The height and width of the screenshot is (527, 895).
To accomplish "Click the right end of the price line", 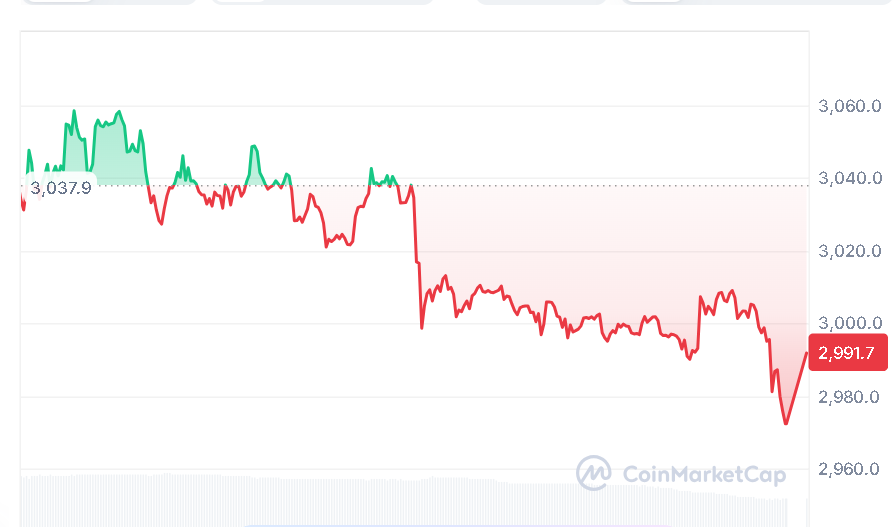I will (x=806, y=353).
